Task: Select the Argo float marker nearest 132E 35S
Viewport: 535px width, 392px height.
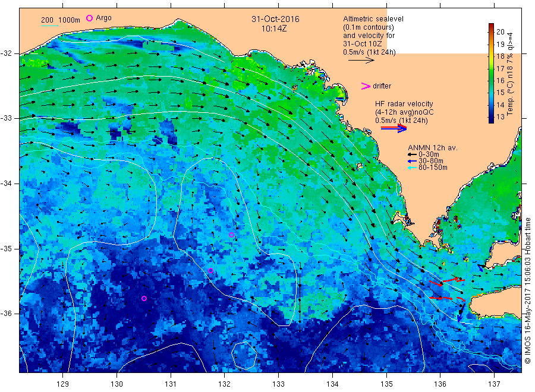Action: pos(231,235)
